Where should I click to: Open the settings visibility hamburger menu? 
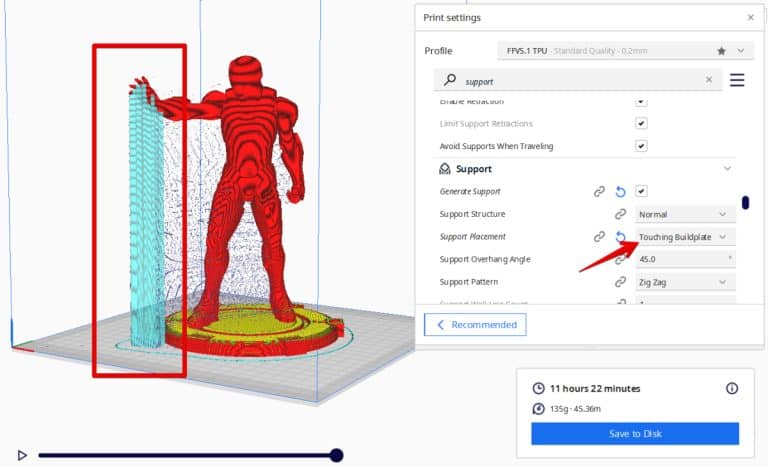[x=737, y=80]
